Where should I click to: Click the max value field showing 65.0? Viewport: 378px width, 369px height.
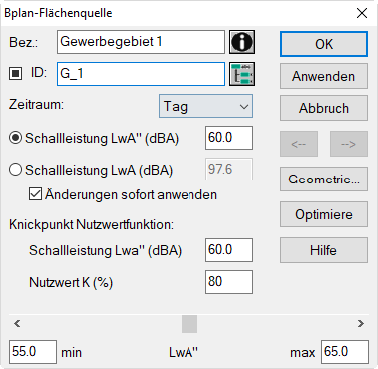(345, 352)
